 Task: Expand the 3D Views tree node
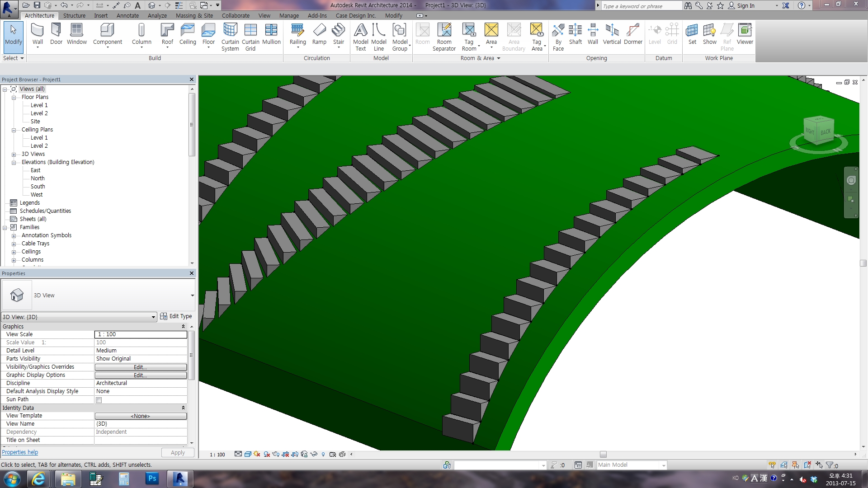point(14,154)
